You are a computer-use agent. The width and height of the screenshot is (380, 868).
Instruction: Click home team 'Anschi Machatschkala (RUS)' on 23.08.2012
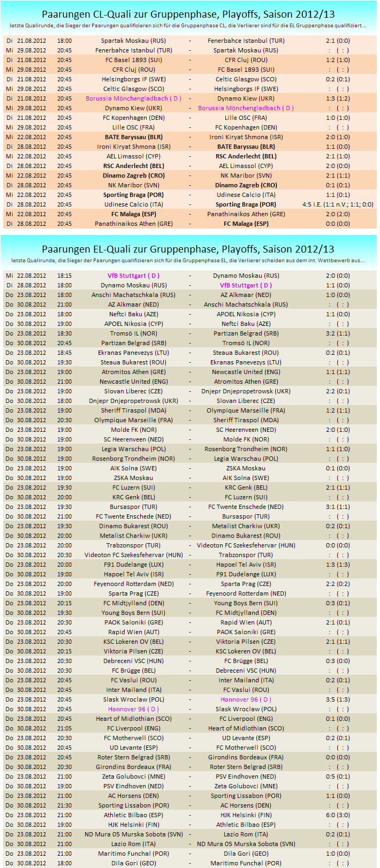point(134,295)
